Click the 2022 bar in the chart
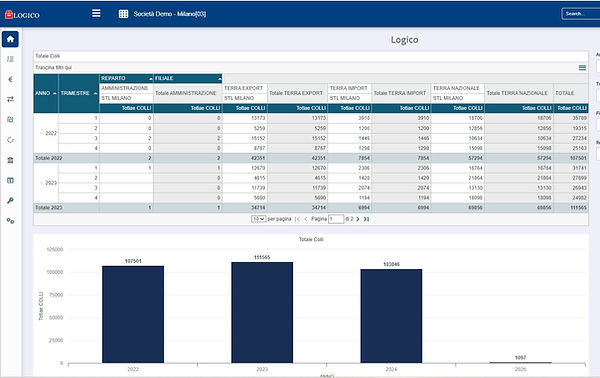Viewport: 600px width, 378px height. click(x=133, y=314)
